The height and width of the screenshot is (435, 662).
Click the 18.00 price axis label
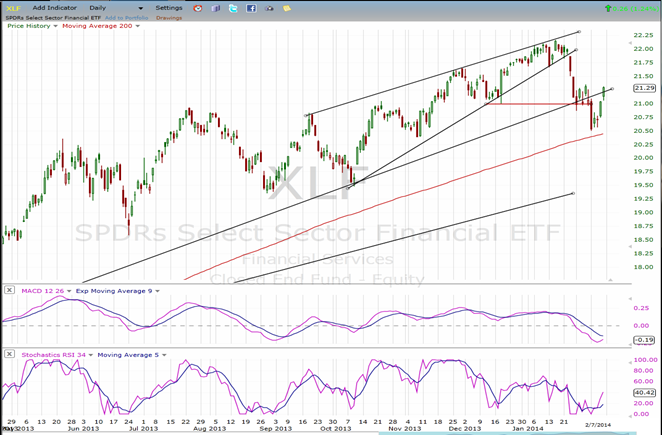[x=643, y=267]
